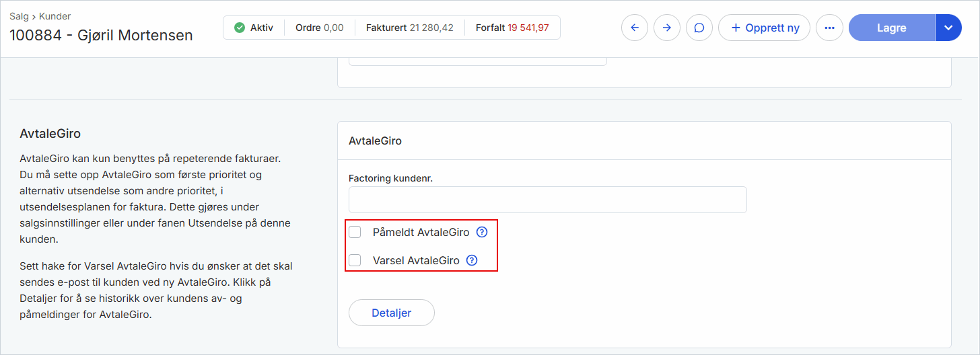
Task: Click the Ordre 0,00 status entry
Action: [x=320, y=28]
